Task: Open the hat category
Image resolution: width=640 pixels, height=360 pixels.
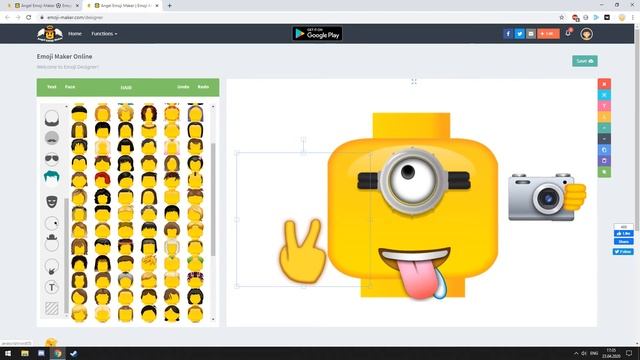Action: [52, 243]
